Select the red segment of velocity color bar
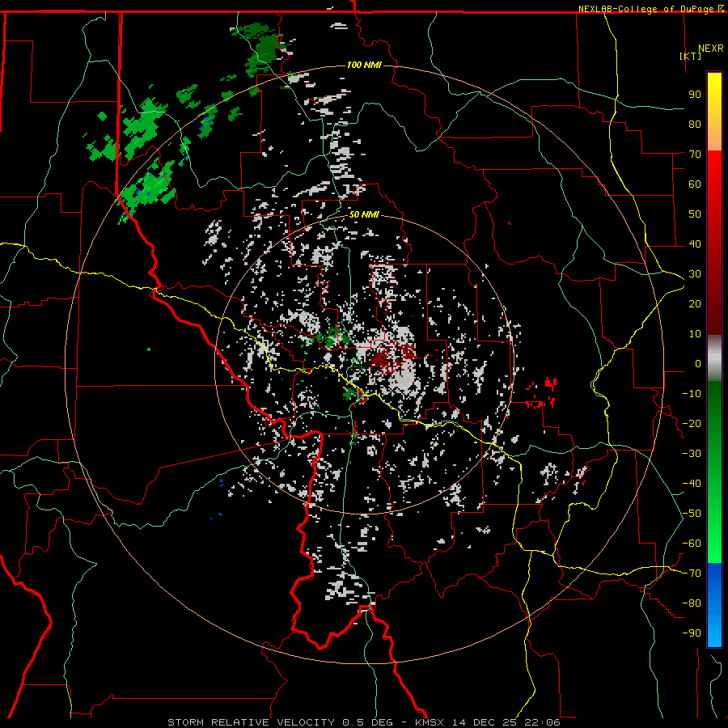Screen dimensions: 728x728 tap(714, 243)
